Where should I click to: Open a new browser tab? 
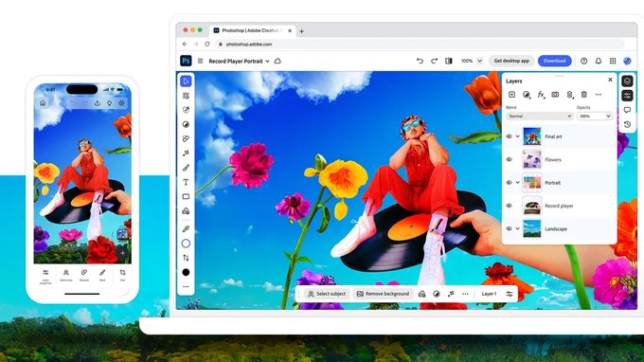coord(301,31)
